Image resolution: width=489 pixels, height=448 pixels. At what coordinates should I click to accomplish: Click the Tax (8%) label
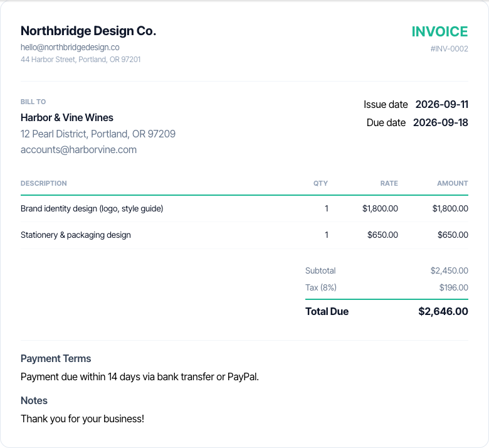(x=321, y=287)
